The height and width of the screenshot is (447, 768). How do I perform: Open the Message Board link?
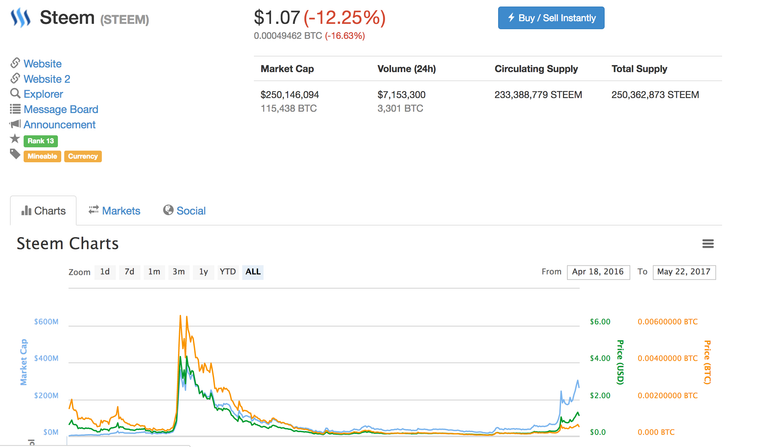pyautogui.click(x=61, y=109)
